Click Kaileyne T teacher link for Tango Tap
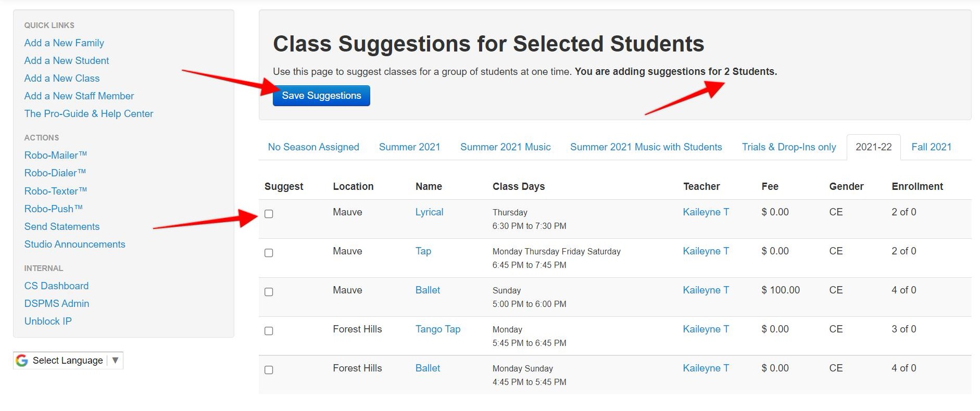The width and height of the screenshot is (980, 411). pyautogui.click(x=706, y=329)
